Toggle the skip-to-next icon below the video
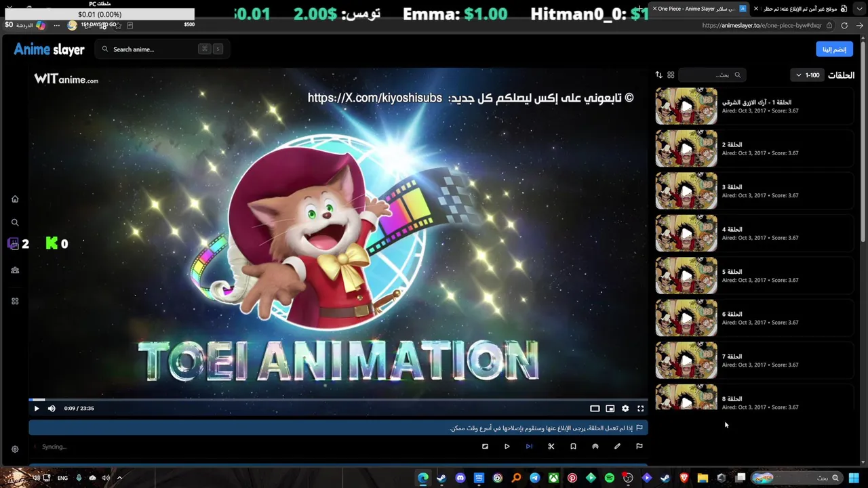Screen dimensions: 868x488 click(x=529, y=446)
